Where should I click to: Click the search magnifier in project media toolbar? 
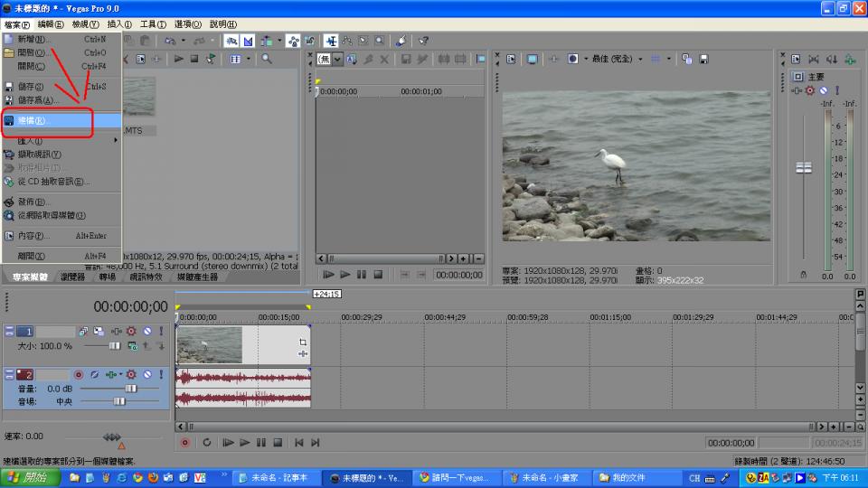click(x=267, y=59)
